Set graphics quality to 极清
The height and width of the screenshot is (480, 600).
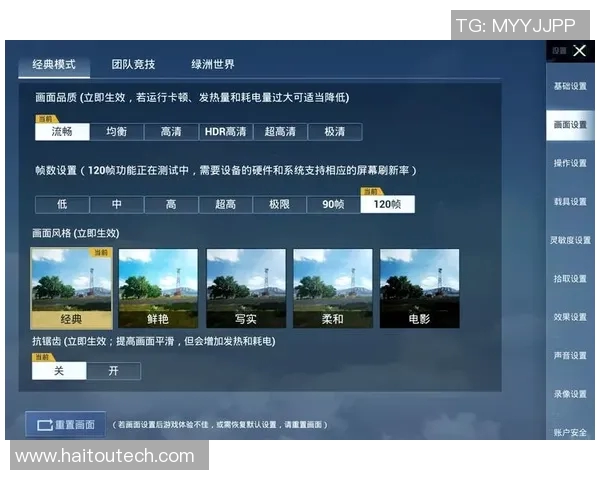(335, 132)
